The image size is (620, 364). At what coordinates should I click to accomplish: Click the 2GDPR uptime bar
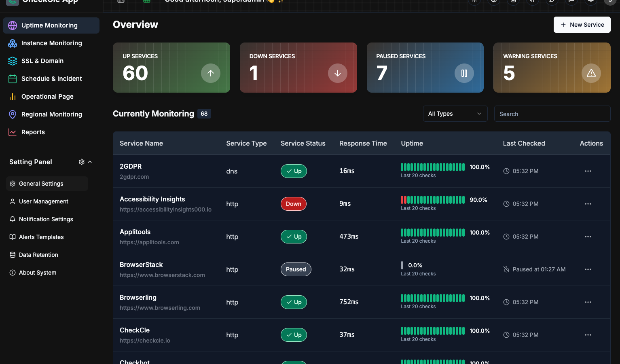click(433, 167)
